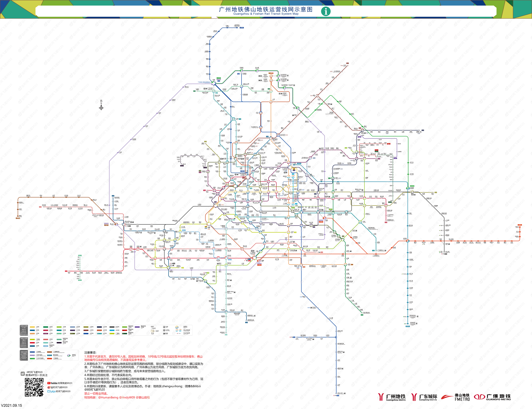Click the '21号线' label in the legend
The width and height of the screenshot is (532, 409).
(105, 327)
